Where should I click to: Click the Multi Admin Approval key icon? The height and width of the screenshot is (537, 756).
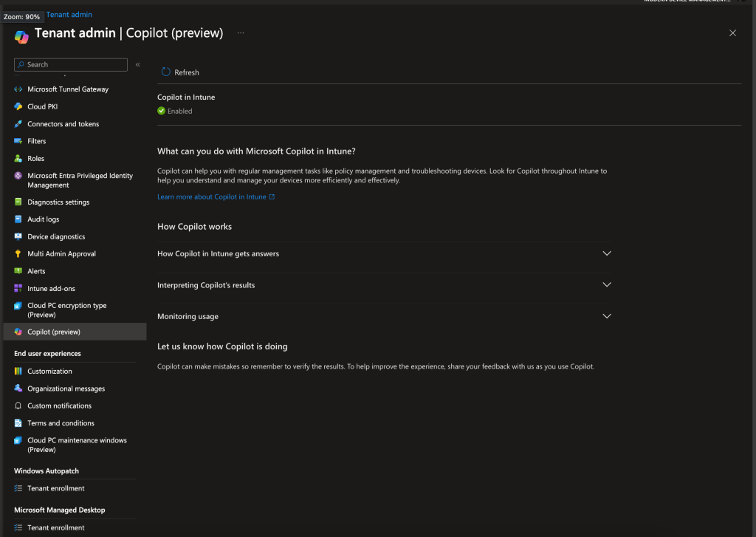(18, 254)
